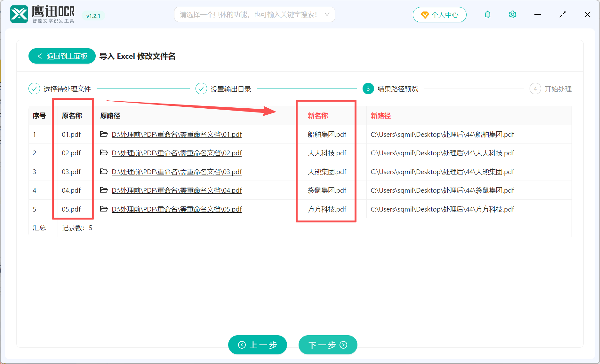Select the 02.pdf original name cell
This screenshot has width=600, height=364.
click(71, 153)
